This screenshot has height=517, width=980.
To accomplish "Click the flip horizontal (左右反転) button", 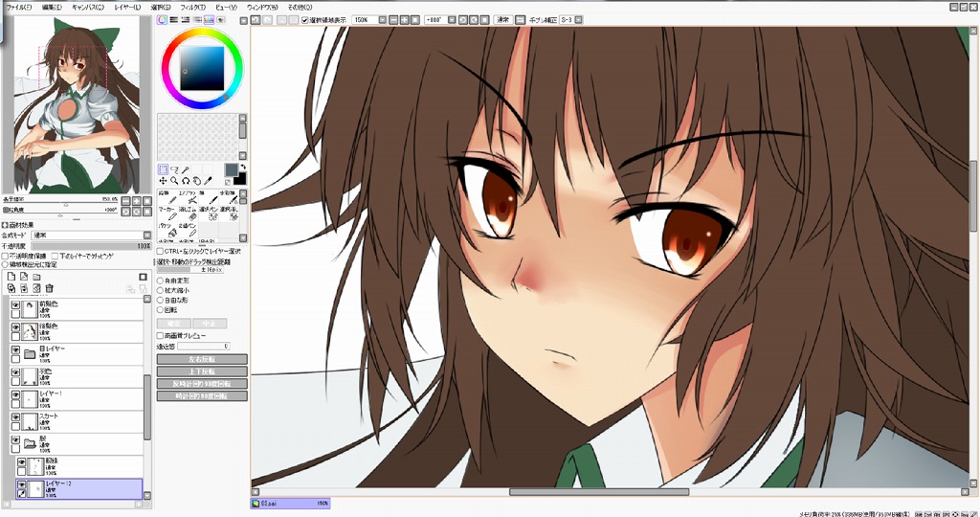I will [202, 359].
